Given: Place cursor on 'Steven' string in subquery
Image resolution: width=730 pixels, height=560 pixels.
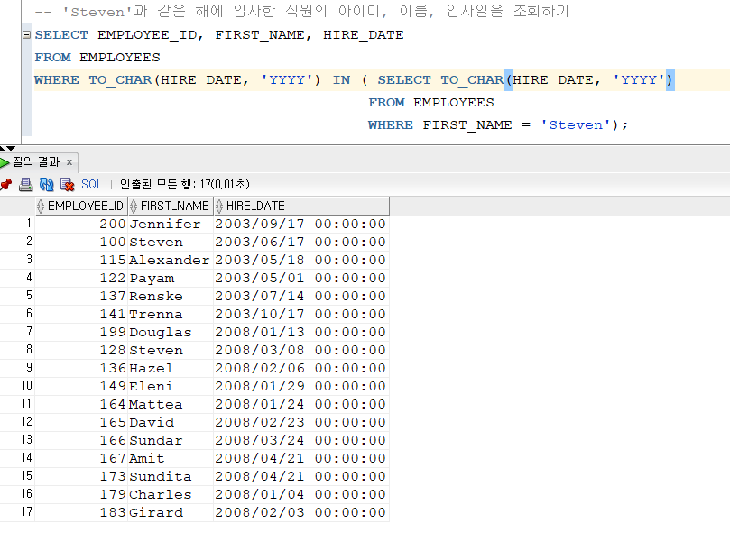Looking at the screenshot, I should 576,125.
